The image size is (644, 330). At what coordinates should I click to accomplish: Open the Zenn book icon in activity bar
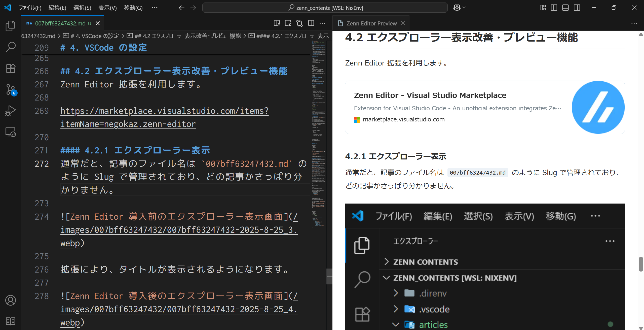click(10, 321)
